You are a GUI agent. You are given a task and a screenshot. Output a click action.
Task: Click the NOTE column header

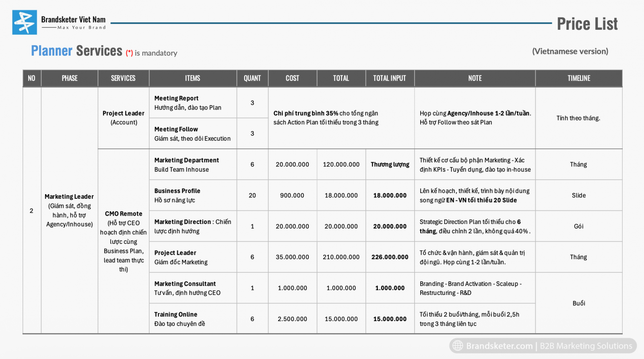475,78
